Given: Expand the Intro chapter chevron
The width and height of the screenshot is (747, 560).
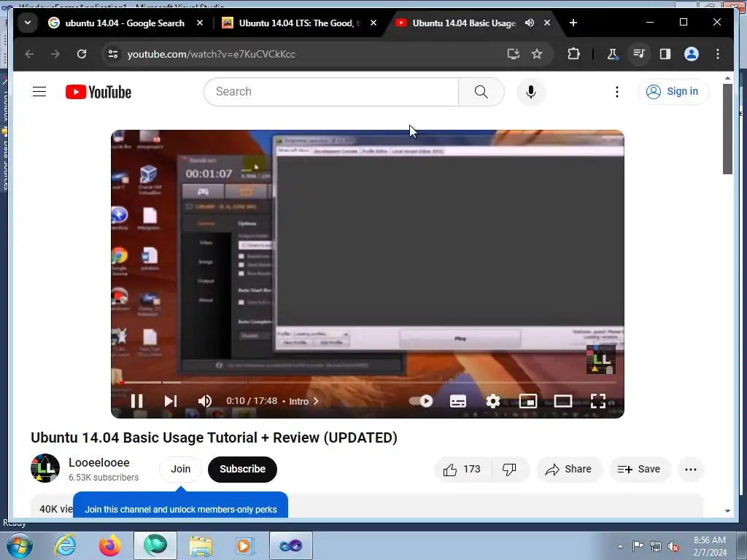Looking at the screenshot, I should 315,402.
